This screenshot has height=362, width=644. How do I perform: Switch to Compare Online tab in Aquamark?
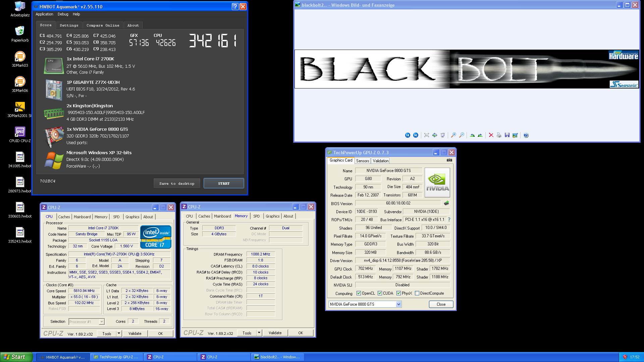point(103,25)
